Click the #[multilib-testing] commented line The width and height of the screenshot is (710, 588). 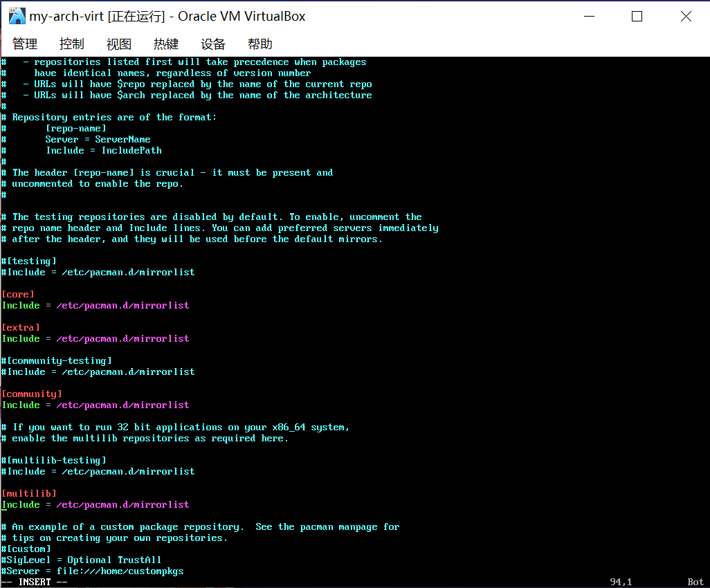(54, 460)
